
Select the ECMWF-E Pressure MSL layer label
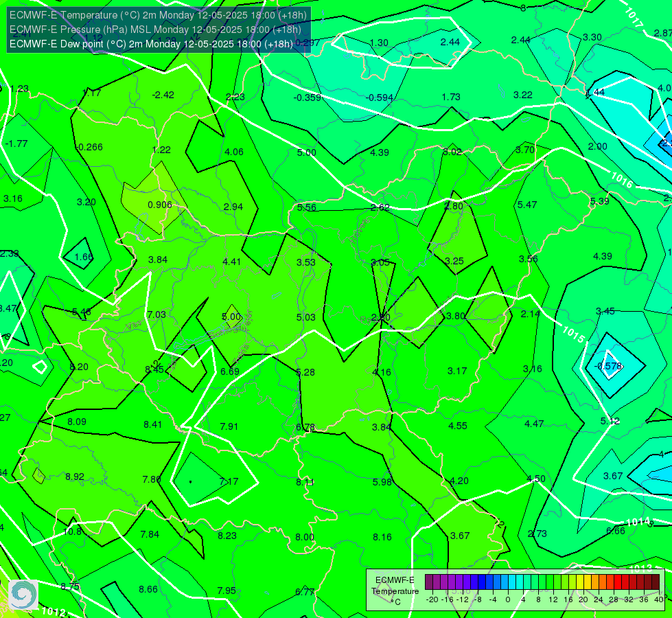coord(155,30)
